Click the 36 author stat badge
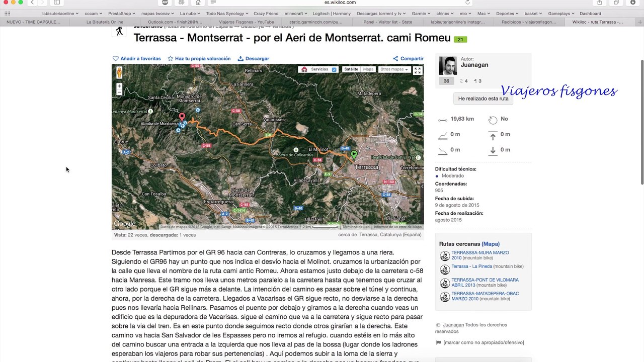Viewport: 644px width, 362px height. [x=446, y=81]
